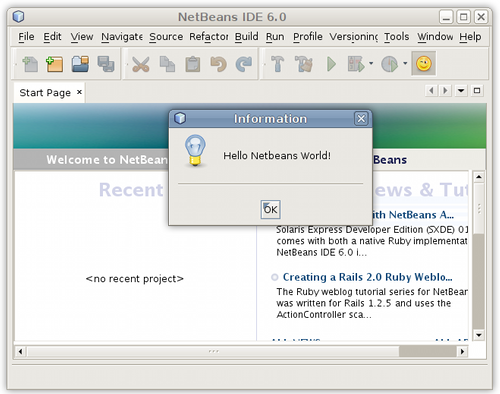This screenshot has width=500, height=394.
Task: Click the Build Main Project hammer icon
Action: pos(277,64)
